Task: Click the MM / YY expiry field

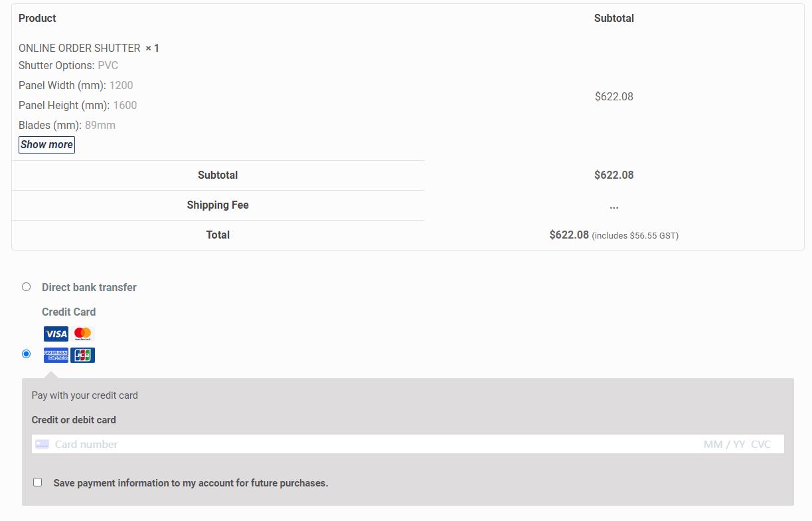Action: (x=724, y=444)
